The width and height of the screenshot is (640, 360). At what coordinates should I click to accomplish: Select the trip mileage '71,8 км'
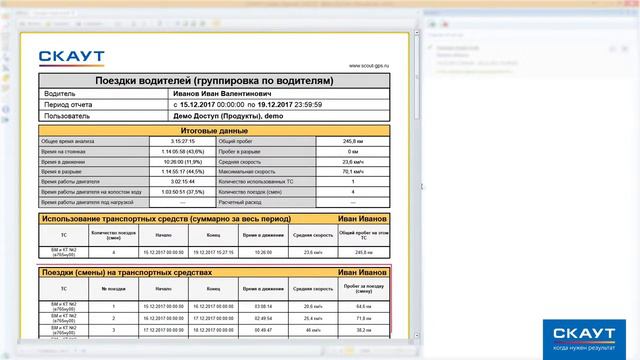click(x=364, y=318)
